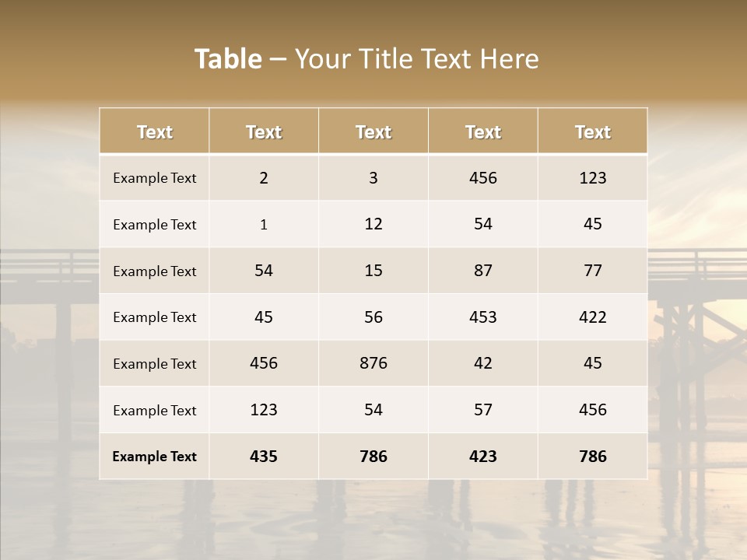Select the cell containing the number 2
The image size is (747, 560).
click(264, 178)
